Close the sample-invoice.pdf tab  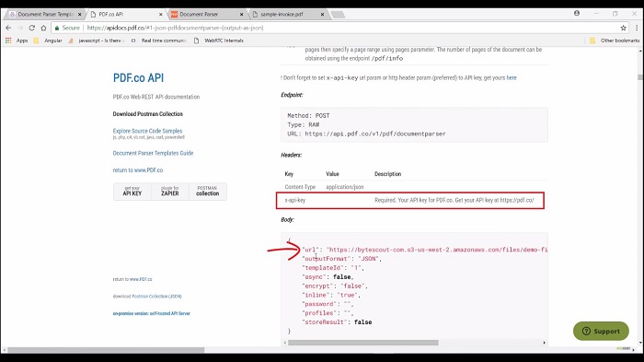[322, 14]
